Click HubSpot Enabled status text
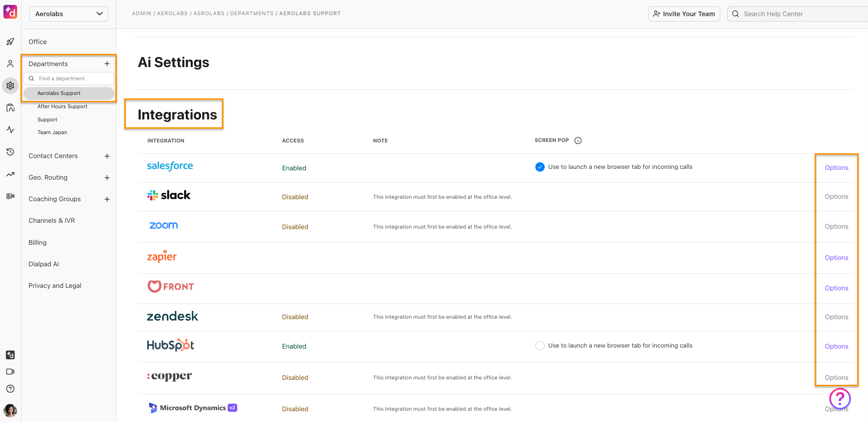Image resolution: width=868 pixels, height=422 pixels. coord(294,346)
